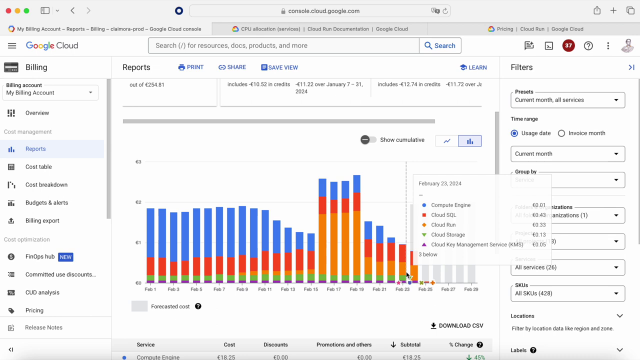Open Committed use discounts page

click(52, 275)
